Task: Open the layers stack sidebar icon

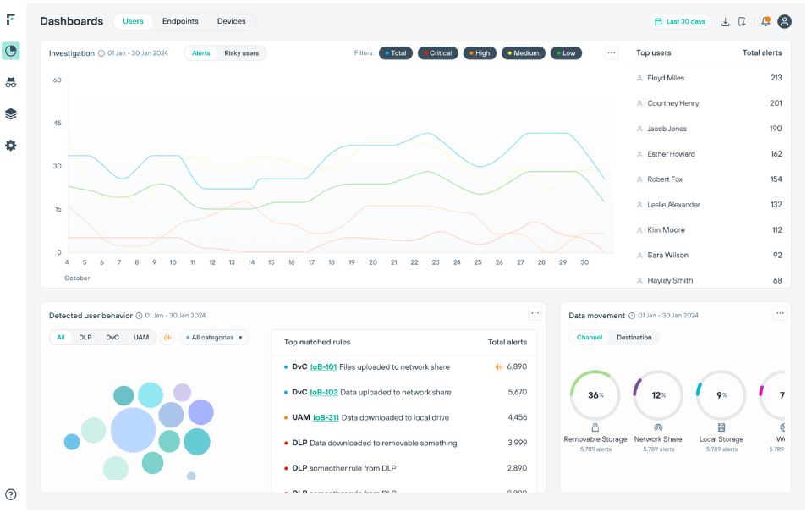Action: pyautogui.click(x=10, y=114)
